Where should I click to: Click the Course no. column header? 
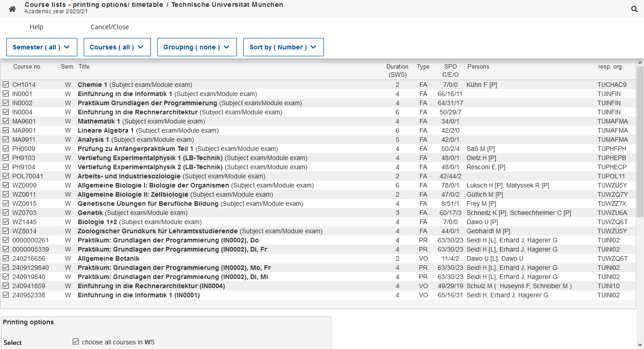(x=27, y=67)
